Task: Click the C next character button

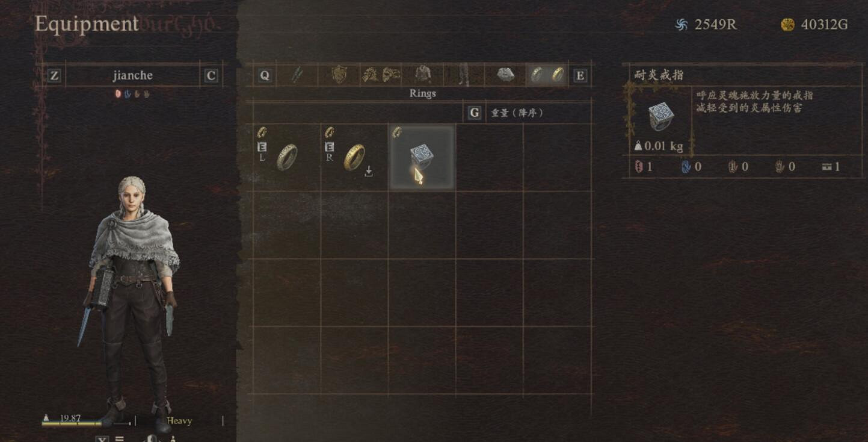Action: [x=211, y=76]
